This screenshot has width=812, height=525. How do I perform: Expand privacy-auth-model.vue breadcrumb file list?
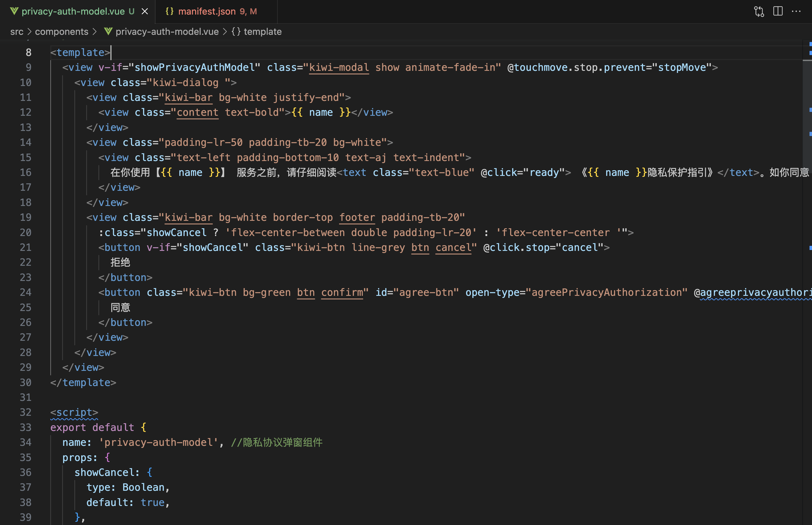167,32
